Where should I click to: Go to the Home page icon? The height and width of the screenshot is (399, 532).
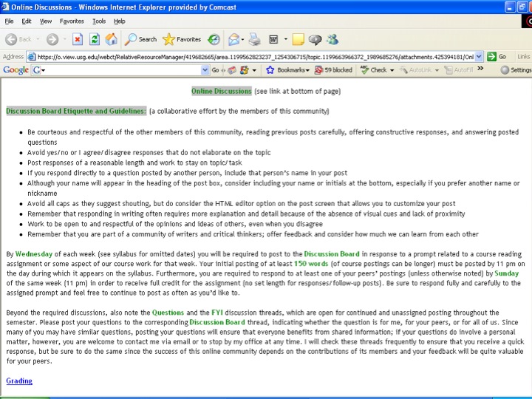coord(111,39)
